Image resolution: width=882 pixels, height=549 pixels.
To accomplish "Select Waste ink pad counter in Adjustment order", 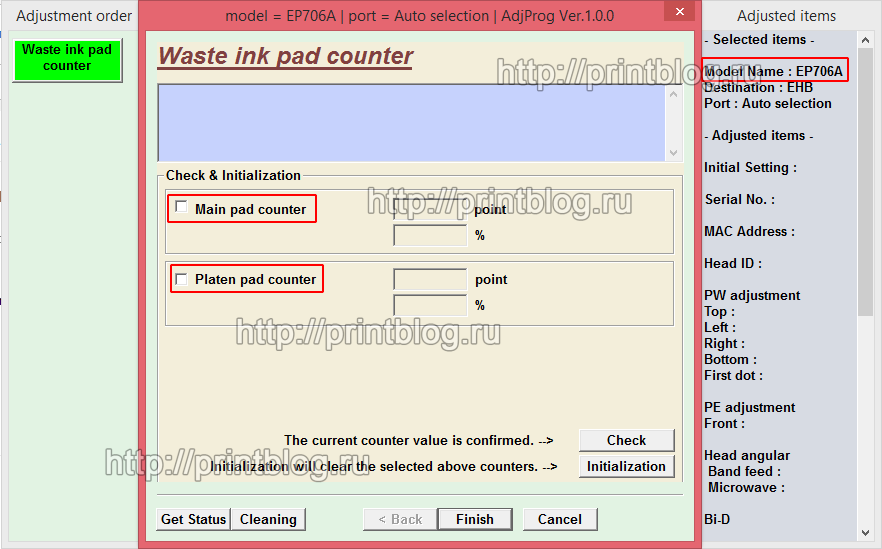I will 67,60.
